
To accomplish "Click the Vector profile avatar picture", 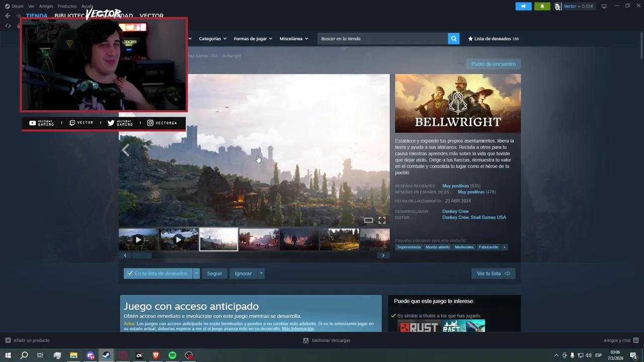I will (557, 7).
